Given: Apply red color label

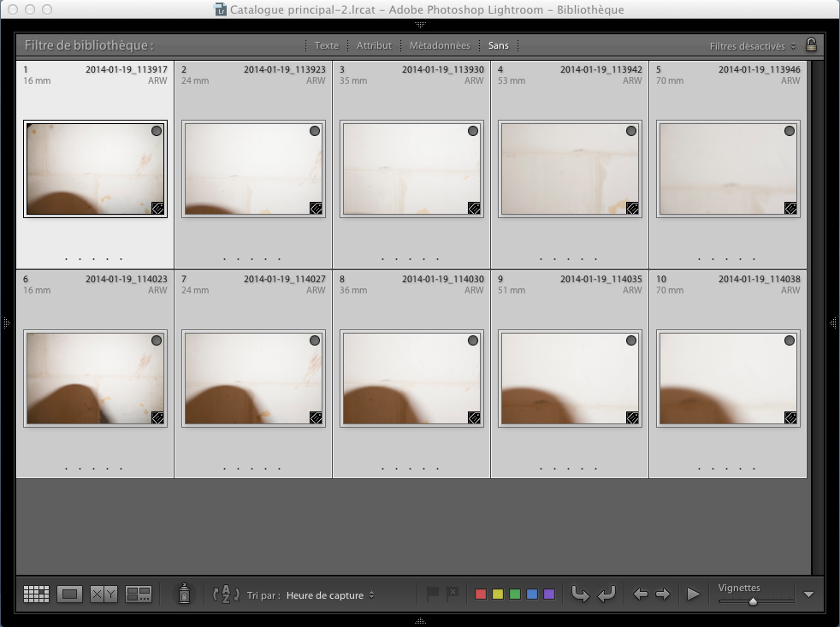Looking at the screenshot, I should [481, 594].
